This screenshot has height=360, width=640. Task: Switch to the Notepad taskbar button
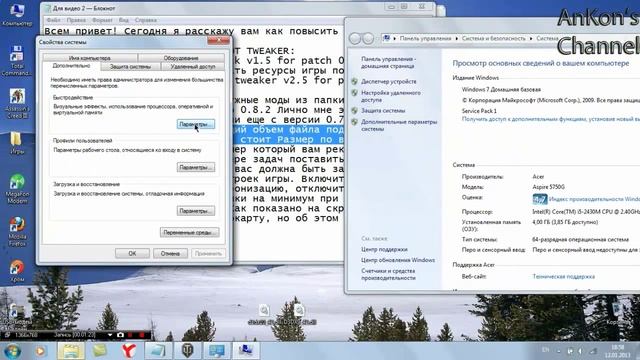click(x=158, y=351)
